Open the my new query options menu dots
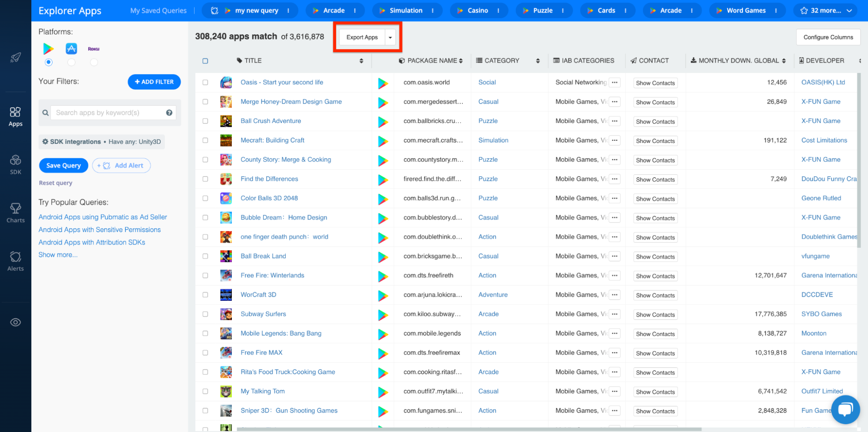Viewport: 868px width, 432px height. click(x=288, y=10)
